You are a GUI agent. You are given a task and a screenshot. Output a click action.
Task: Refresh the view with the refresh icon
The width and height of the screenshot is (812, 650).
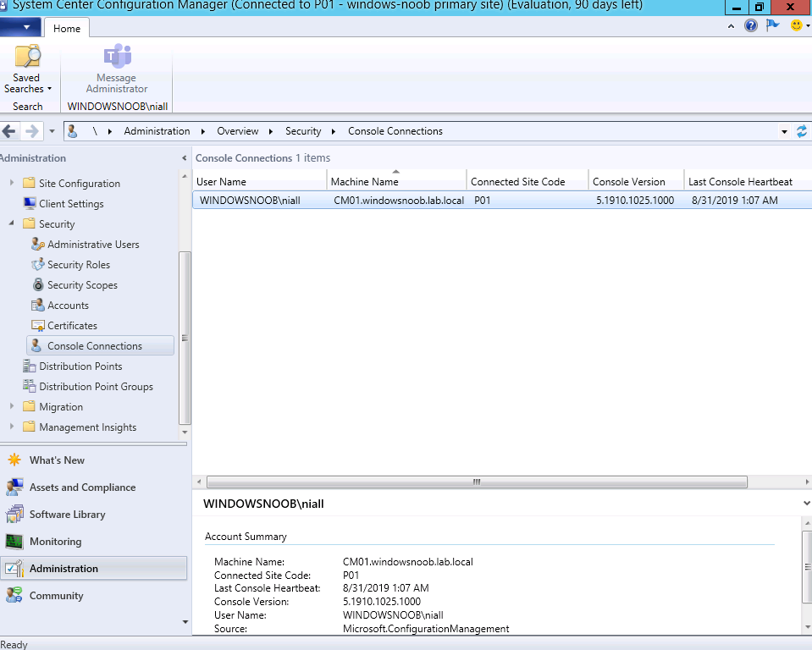coord(801,131)
